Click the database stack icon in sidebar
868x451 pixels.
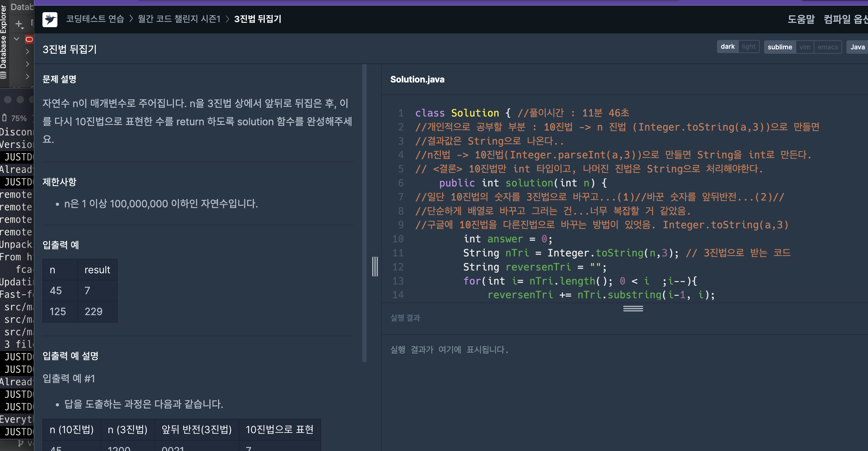tap(3, 76)
